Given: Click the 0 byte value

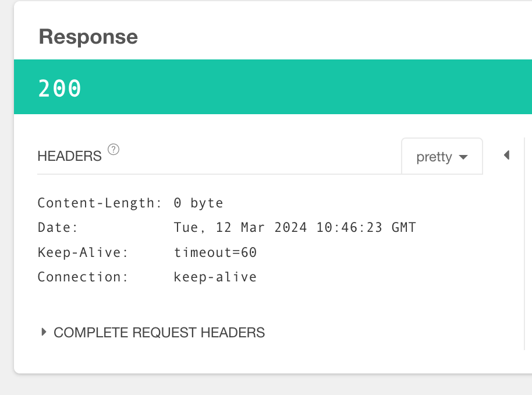Looking at the screenshot, I should click(x=198, y=203).
